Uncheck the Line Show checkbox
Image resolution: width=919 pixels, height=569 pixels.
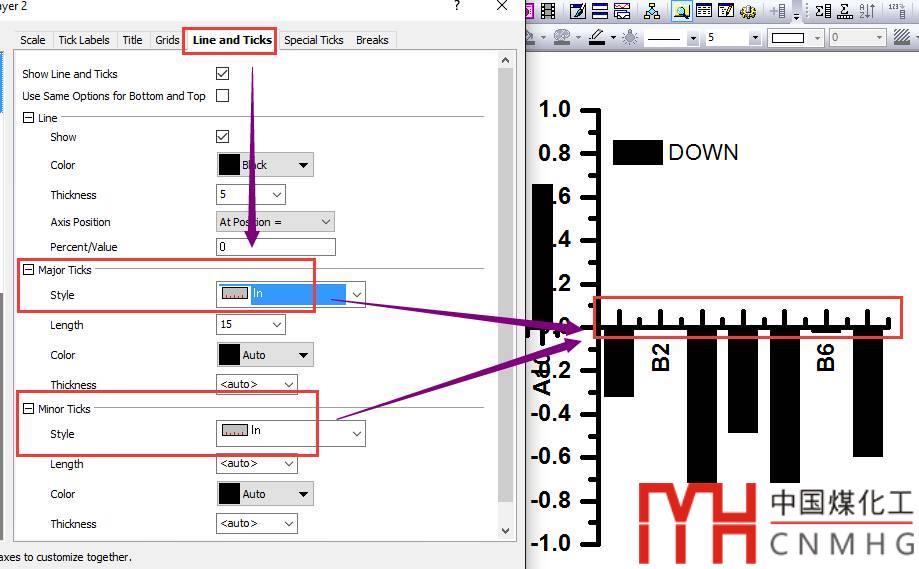[223, 137]
